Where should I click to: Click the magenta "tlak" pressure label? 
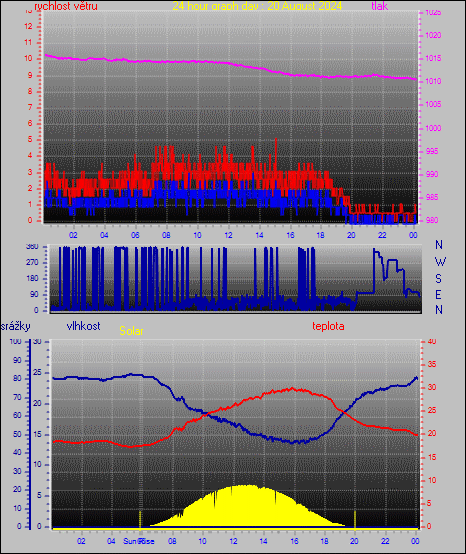pos(380,6)
